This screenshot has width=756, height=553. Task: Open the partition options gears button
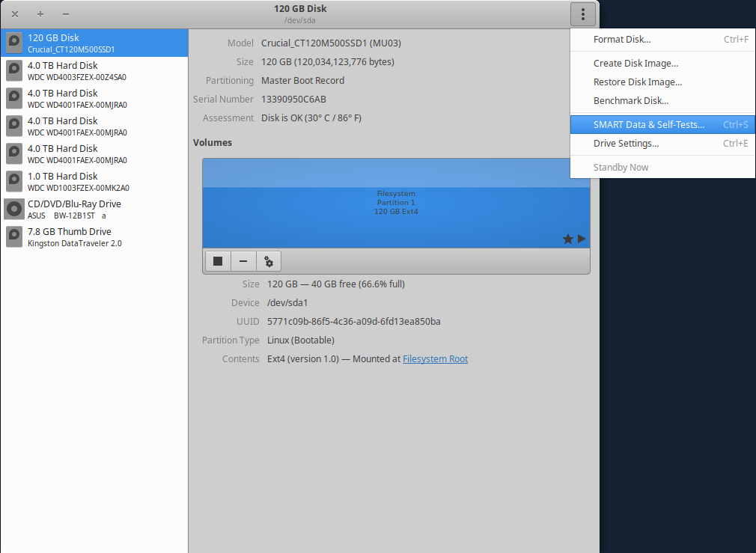[269, 261]
